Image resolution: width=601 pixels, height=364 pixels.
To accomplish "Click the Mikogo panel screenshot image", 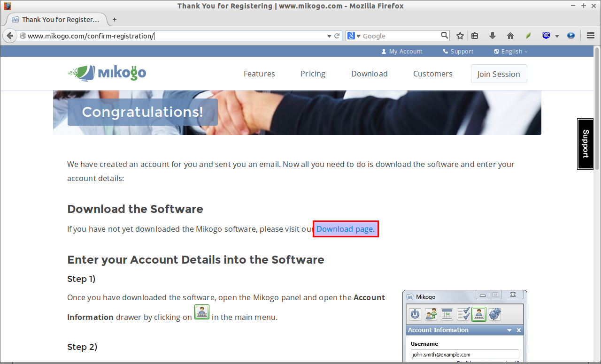I will point(465,326).
